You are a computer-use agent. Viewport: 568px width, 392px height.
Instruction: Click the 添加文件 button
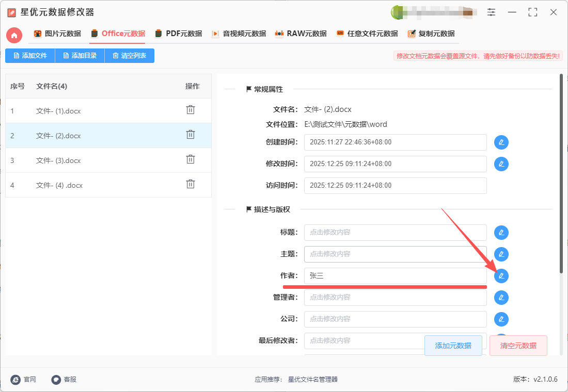point(30,56)
